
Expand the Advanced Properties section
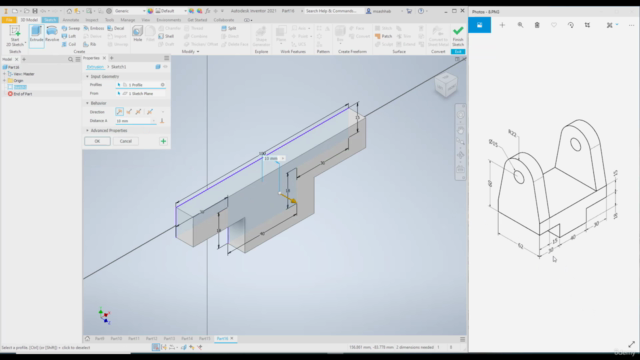click(x=87, y=131)
